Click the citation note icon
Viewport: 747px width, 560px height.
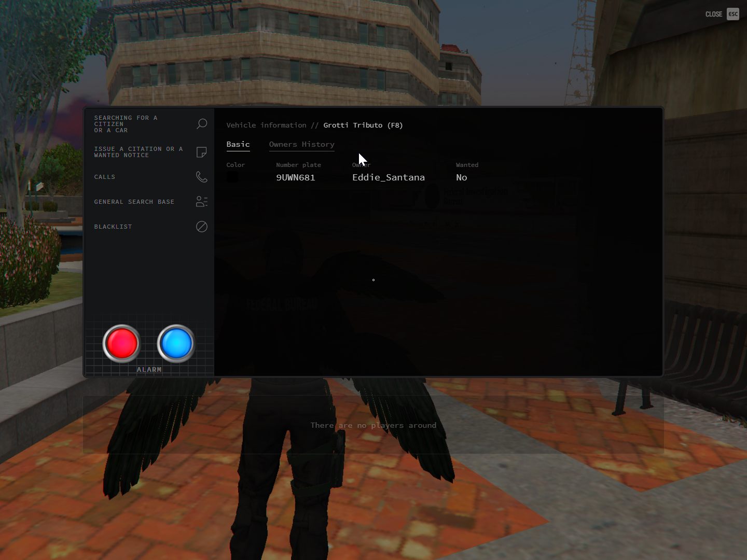pyautogui.click(x=202, y=152)
